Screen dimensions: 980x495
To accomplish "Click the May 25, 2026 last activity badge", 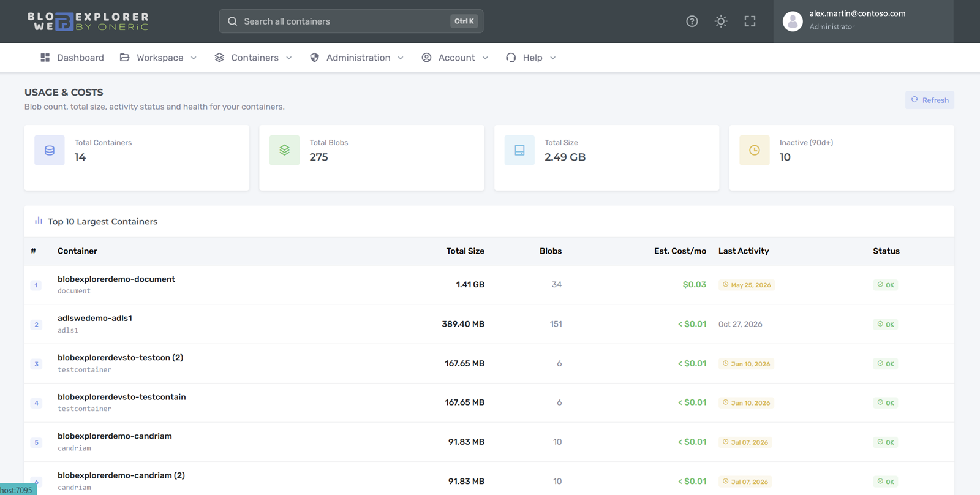I will tap(747, 285).
